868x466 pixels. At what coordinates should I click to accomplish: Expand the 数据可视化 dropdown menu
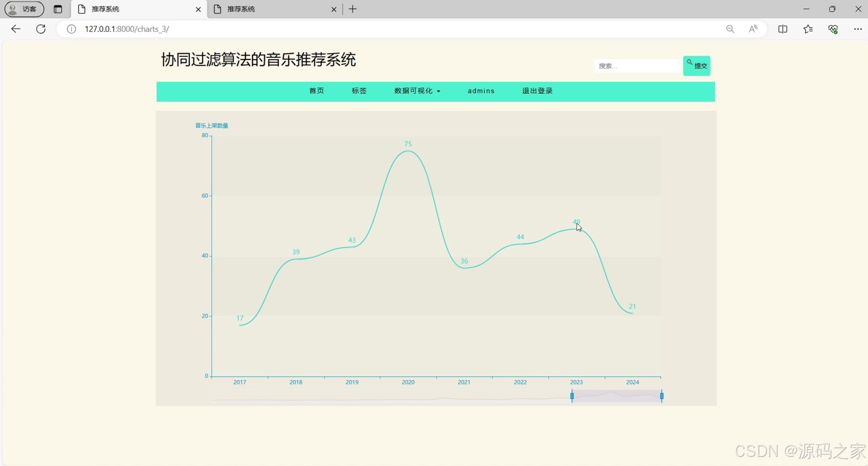coord(417,91)
